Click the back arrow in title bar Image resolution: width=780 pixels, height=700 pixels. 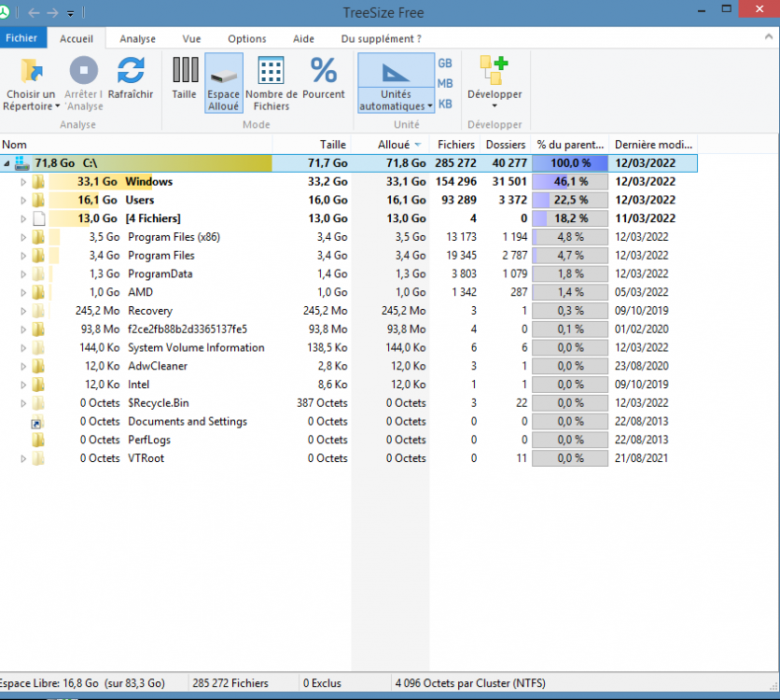point(34,13)
